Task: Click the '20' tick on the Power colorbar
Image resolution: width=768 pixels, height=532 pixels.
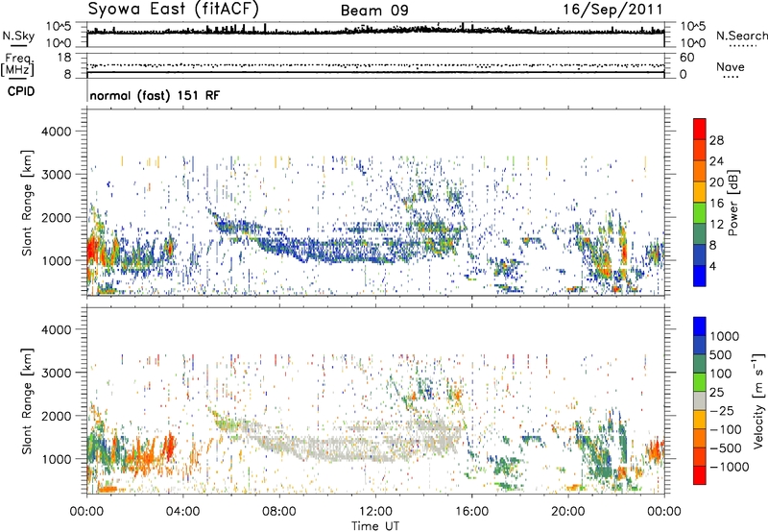Action: pyautogui.click(x=716, y=182)
